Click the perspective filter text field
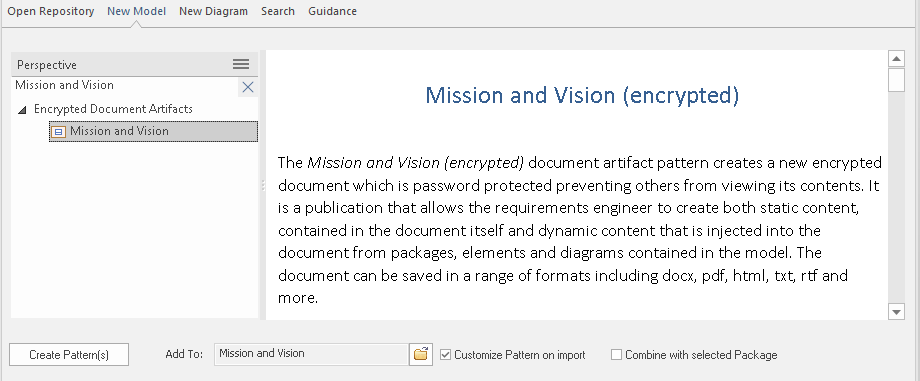920x381 pixels. [125, 86]
